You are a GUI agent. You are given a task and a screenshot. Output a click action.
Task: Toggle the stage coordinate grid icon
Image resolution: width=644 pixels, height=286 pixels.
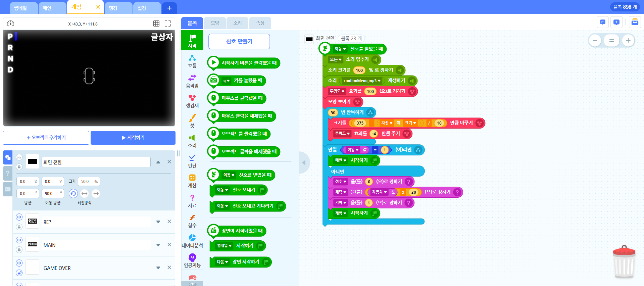[156, 23]
